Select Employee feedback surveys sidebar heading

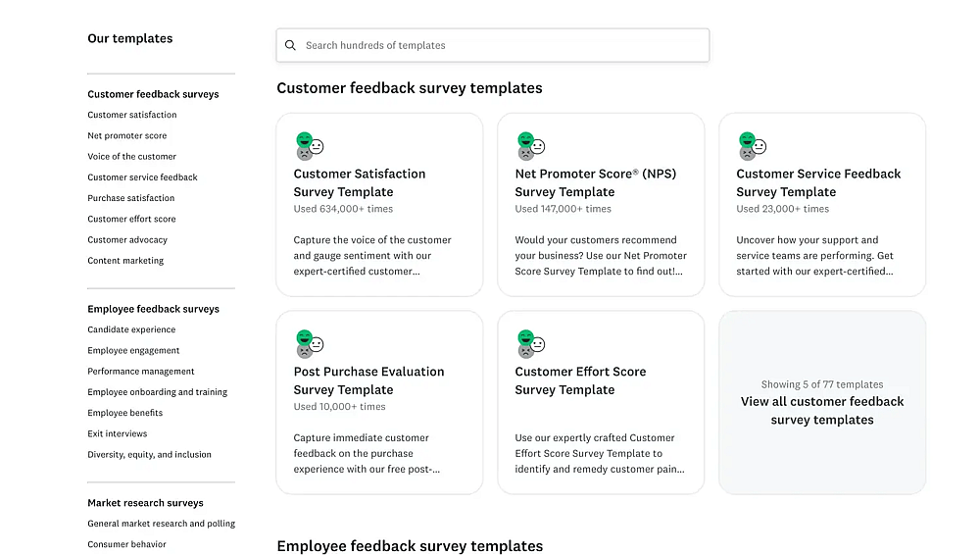(153, 309)
